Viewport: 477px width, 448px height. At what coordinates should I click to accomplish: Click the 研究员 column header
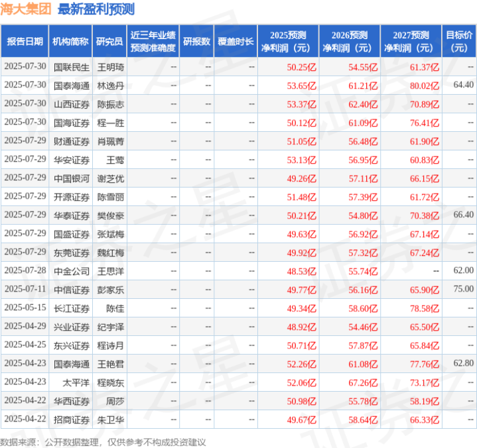click(109, 41)
